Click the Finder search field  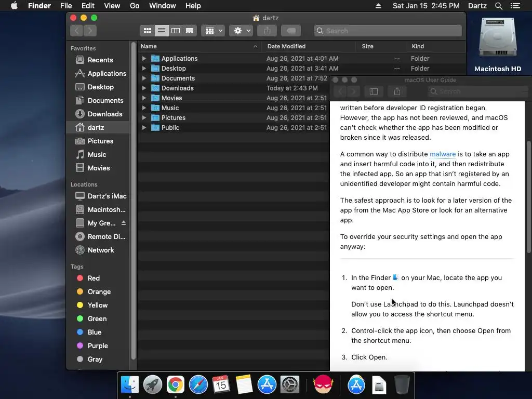point(388,31)
